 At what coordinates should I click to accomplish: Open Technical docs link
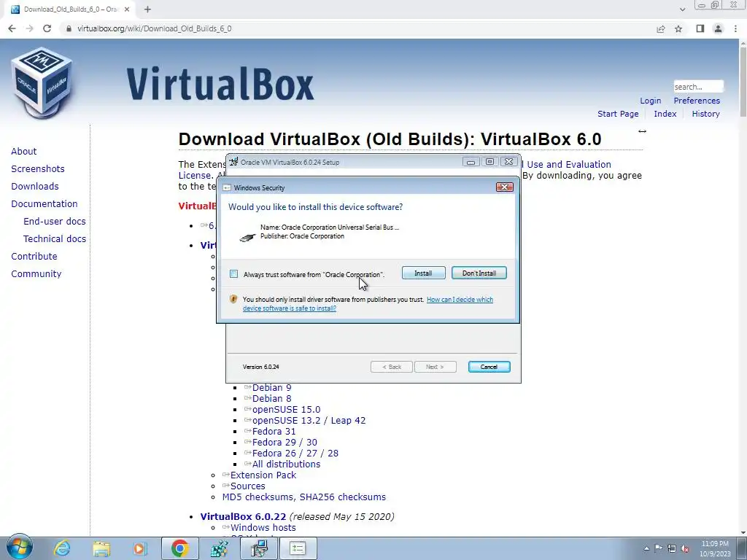(54, 239)
